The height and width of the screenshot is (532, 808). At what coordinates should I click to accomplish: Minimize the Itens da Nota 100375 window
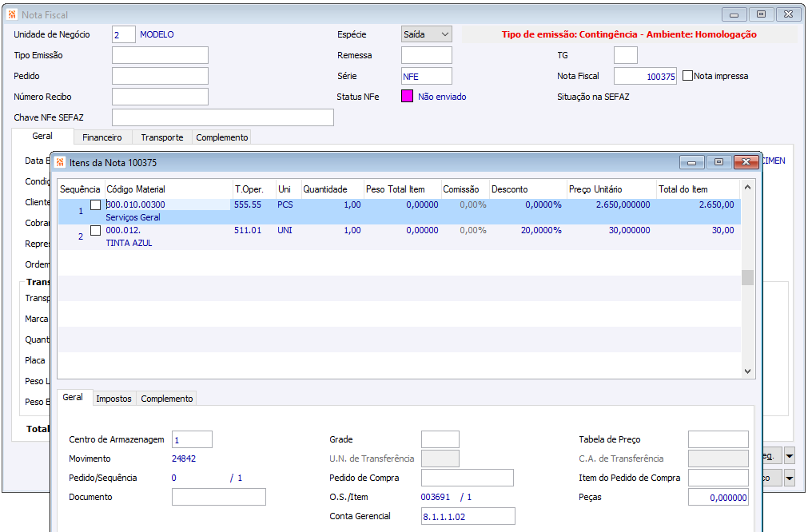691,162
